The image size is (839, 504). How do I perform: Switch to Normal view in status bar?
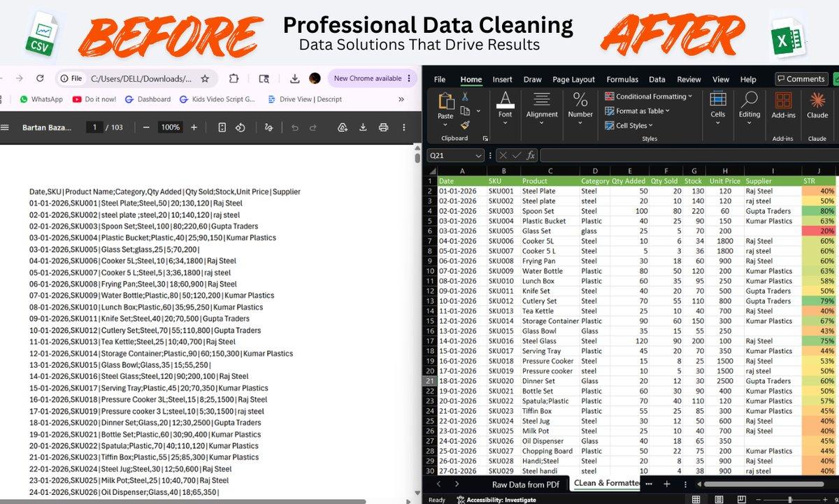click(696, 499)
